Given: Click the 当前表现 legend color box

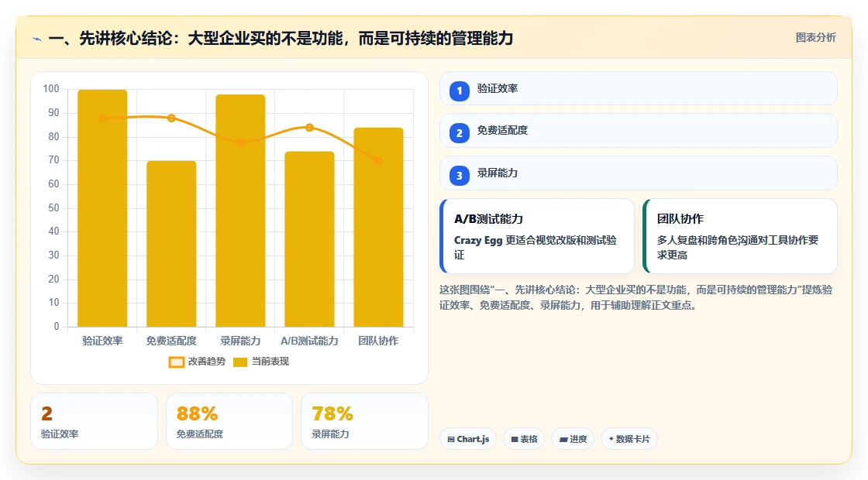Looking at the screenshot, I should (x=239, y=362).
